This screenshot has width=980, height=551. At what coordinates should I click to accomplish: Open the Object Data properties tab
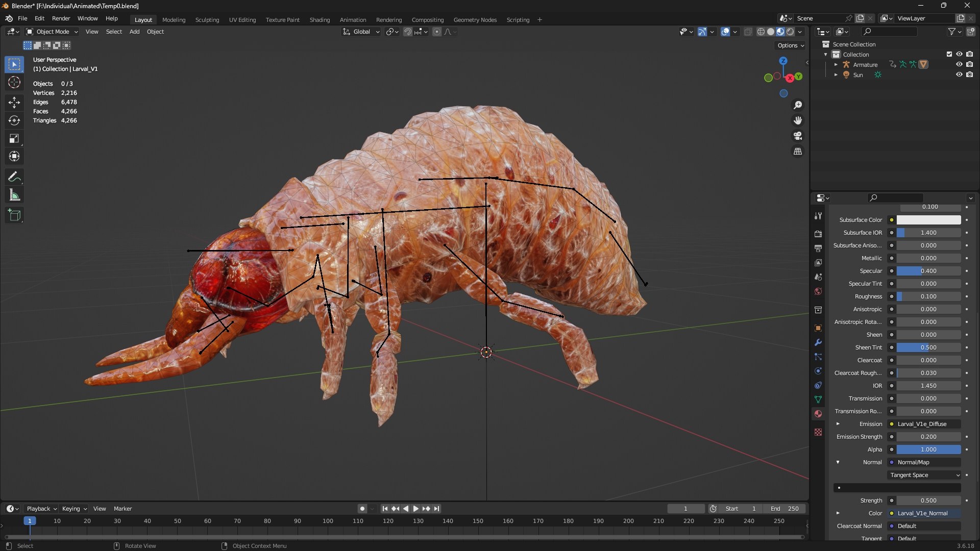click(x=818, y=399)
